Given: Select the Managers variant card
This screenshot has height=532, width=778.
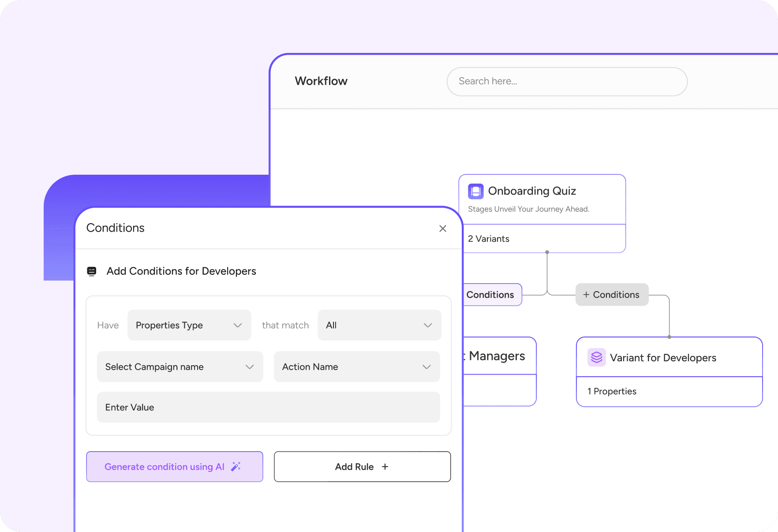Looking at the screenshot, I should pyautogui.click(x=500, y=371).
